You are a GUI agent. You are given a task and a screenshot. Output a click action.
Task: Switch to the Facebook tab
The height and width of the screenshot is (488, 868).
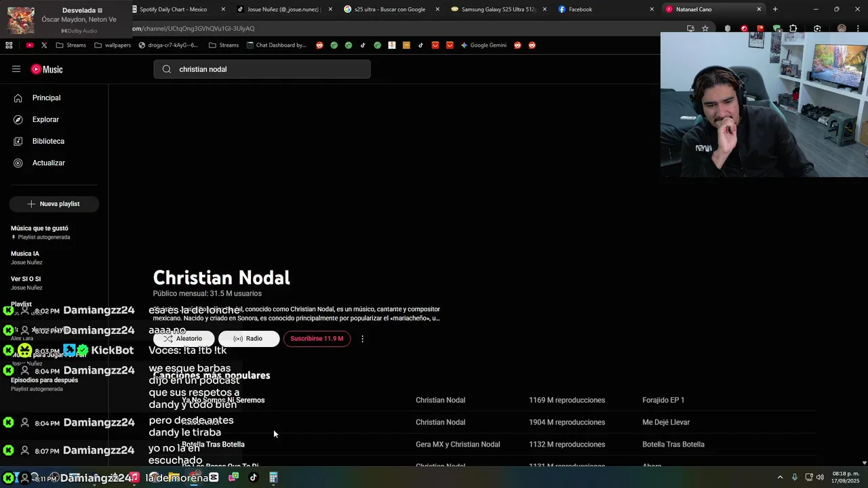point(604,9)
